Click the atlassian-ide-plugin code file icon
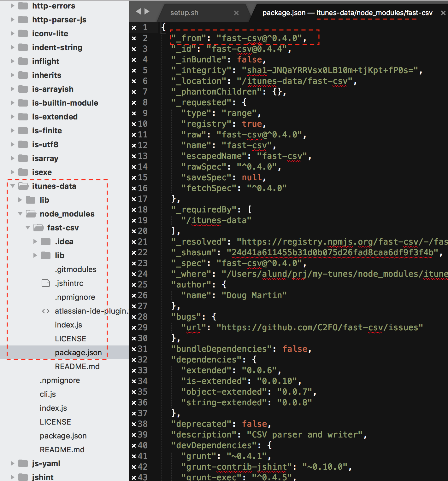Viewport: 448px width, 481px height. [46, 311]
